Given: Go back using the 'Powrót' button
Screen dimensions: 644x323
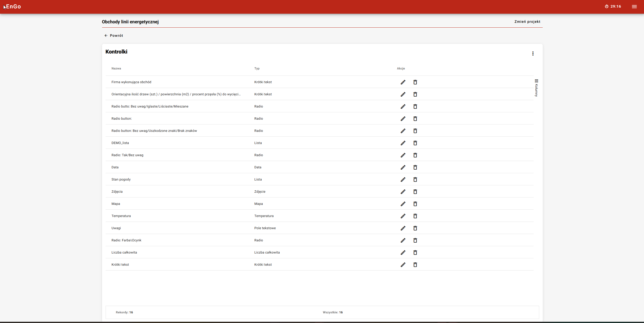Looking at the screenshot, I should [x=114, y=35].
